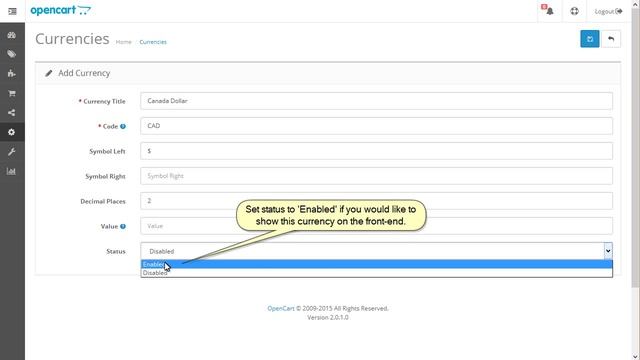Open the Tools wrench sidebar icon
Image resolution: width=640 pixels, height=360 pixels.
[11, 152]
